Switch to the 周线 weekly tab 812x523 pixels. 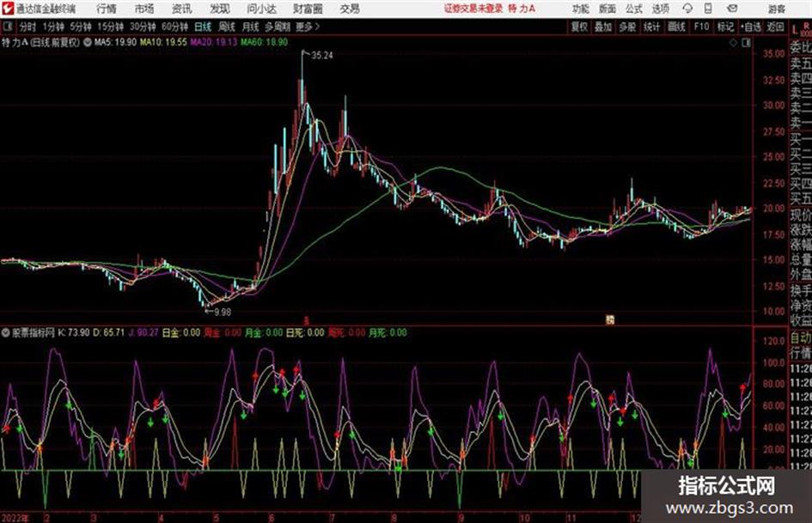pyautogui.click(x=227, y=27)
